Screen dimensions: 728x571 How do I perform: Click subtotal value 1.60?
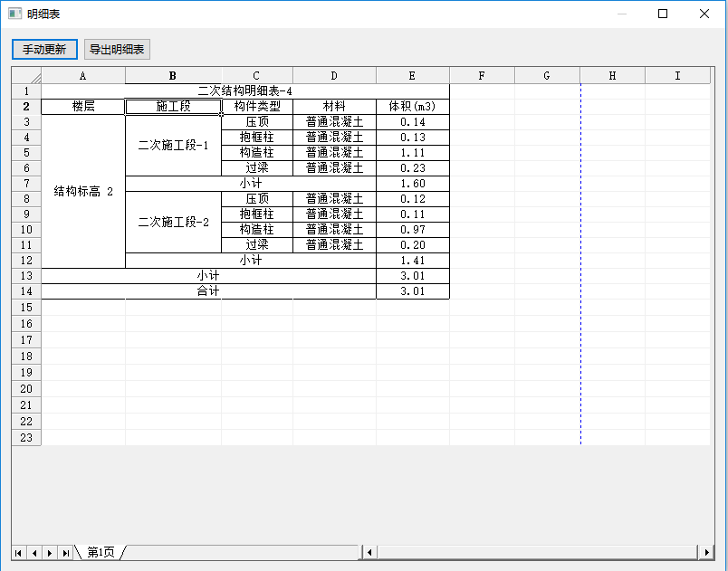[x=413, y=184]
